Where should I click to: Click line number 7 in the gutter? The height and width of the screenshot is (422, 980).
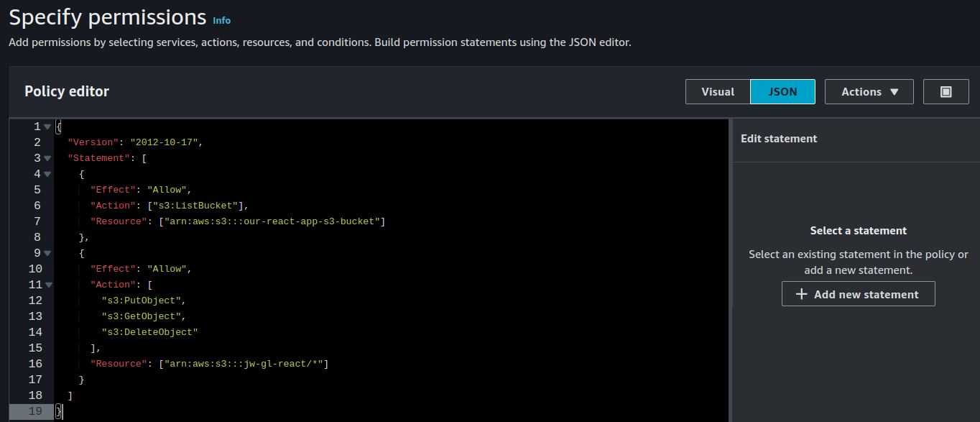(x=37, y=221)
